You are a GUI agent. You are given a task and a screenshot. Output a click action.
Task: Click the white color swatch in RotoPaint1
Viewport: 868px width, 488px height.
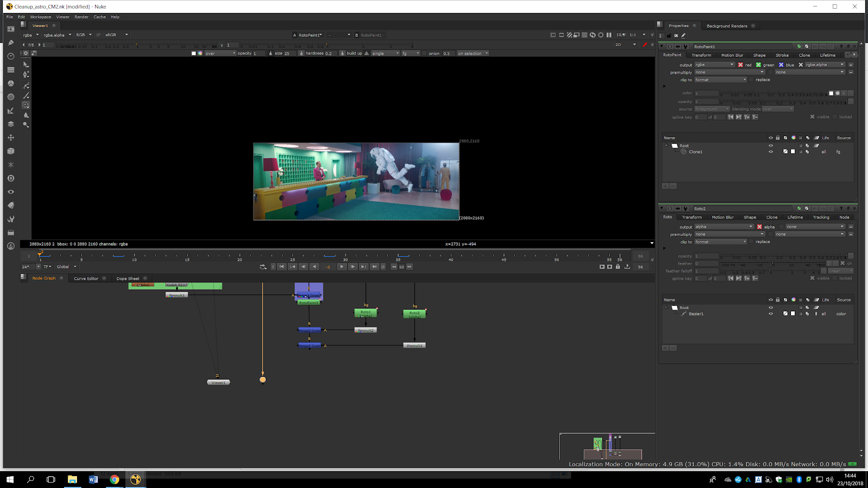831,93
